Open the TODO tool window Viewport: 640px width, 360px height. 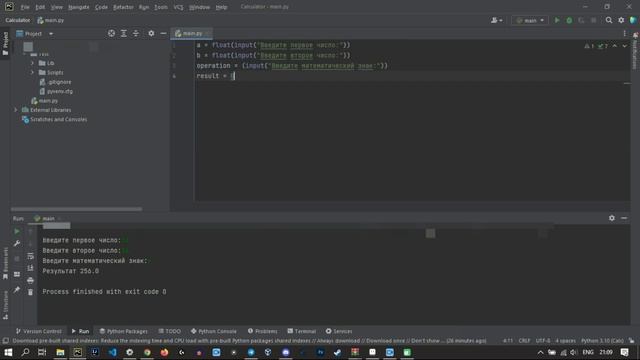[x=169, y=331]
